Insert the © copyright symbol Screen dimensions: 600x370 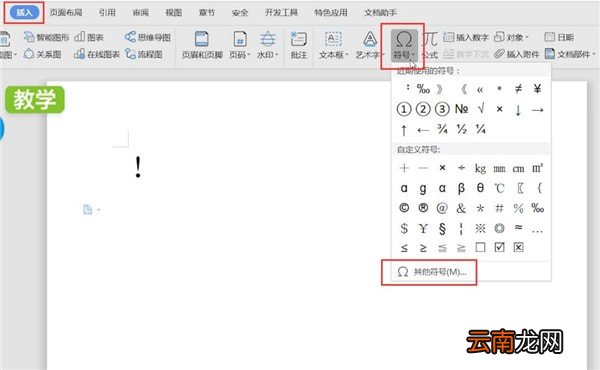404,208
